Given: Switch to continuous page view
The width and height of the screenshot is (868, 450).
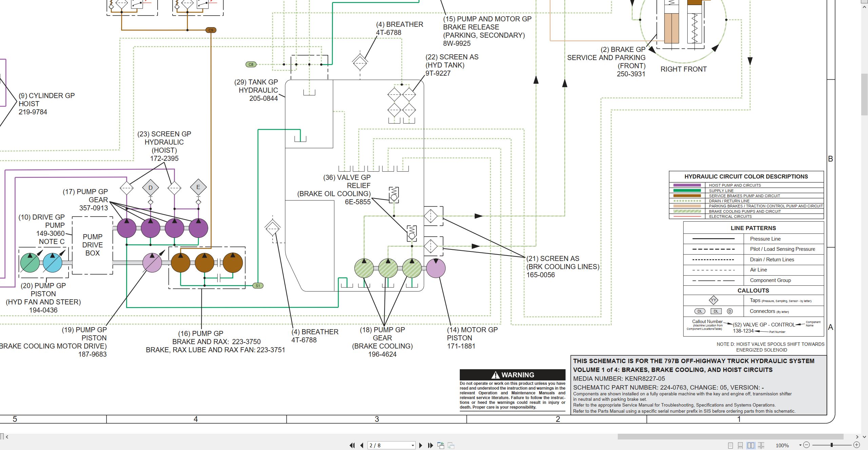Looking at the screenshot, I should (x=741, y=445).
